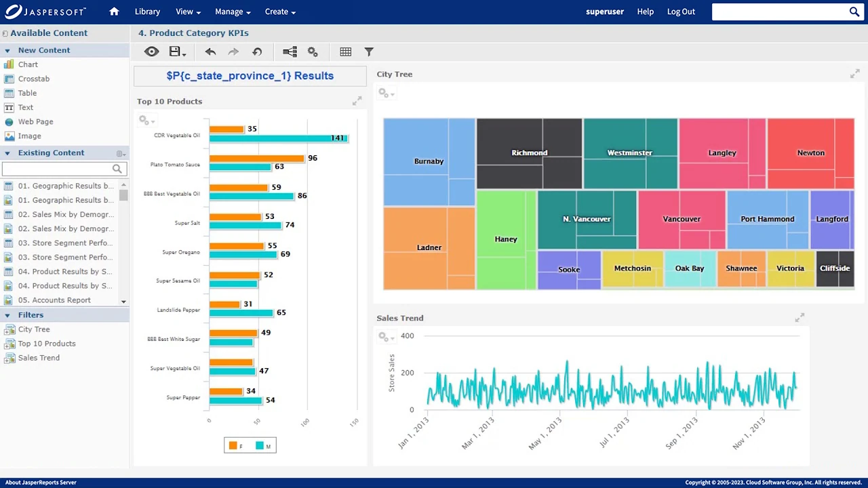Open the parameter mapping icon

[x=290, y=52]
